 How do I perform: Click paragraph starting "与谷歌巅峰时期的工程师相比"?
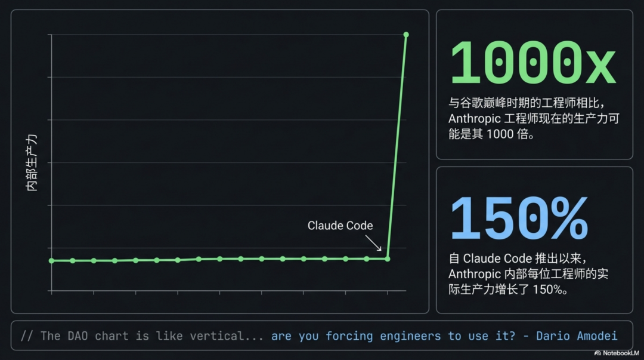[x=534, y=118]
